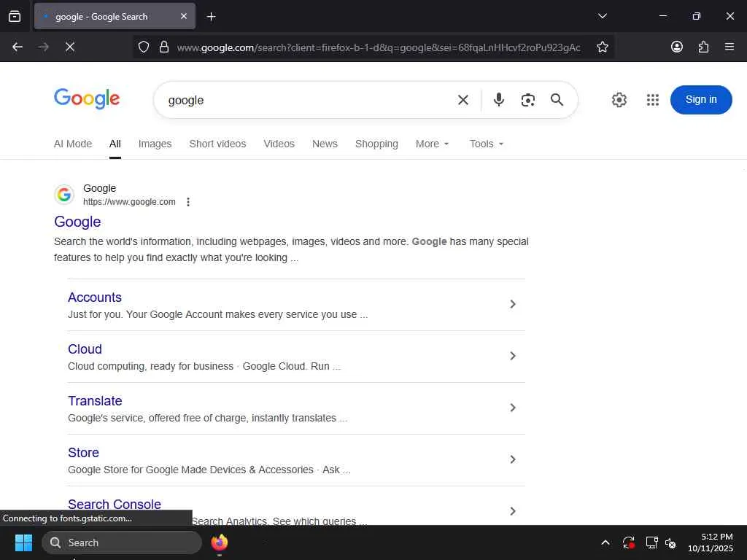This screenshot has height=560, width=747.
Task: Switch to Videos tab
Action: (x=279, y=144)
